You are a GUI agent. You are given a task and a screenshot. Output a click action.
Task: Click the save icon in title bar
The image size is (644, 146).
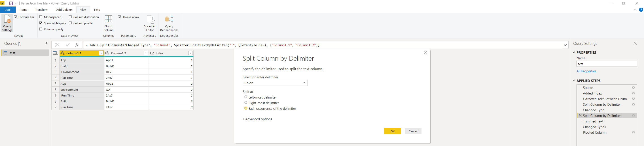click(11, 3)
